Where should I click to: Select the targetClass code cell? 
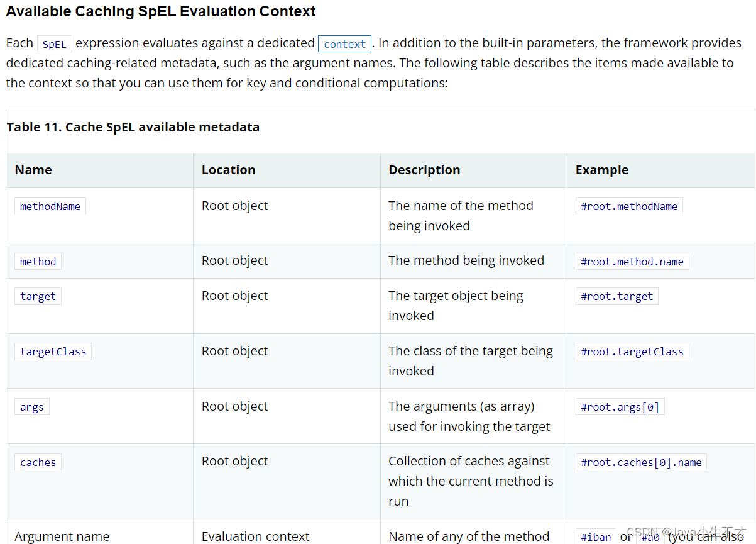pyautogui.click(x=53, y=352)
